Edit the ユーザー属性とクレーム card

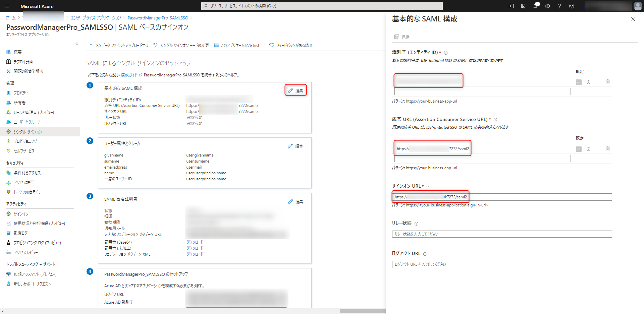[296, 146]
